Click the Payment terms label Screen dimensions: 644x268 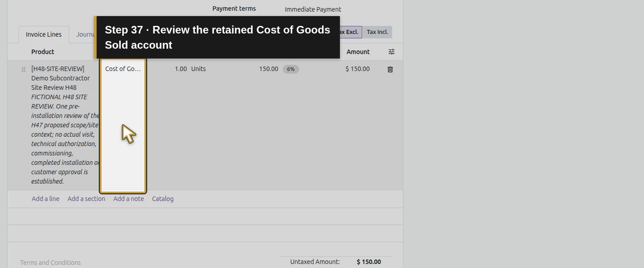(x=234, y=8)
